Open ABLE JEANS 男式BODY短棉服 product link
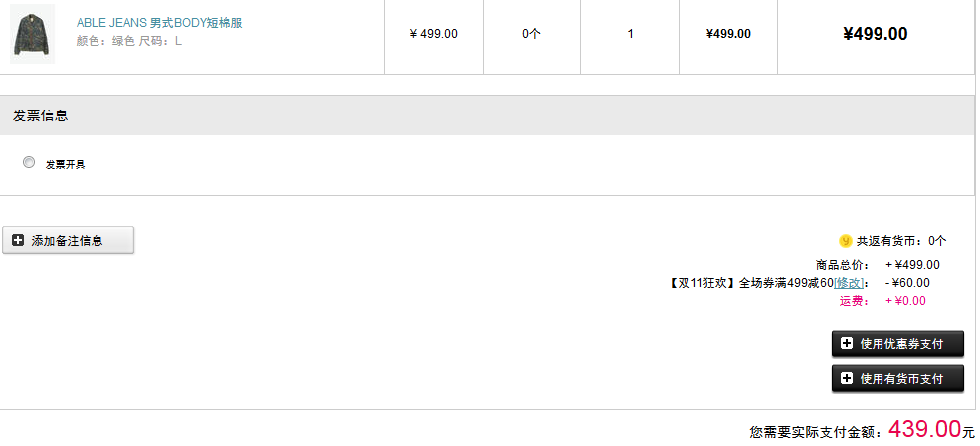 [159, 23]
